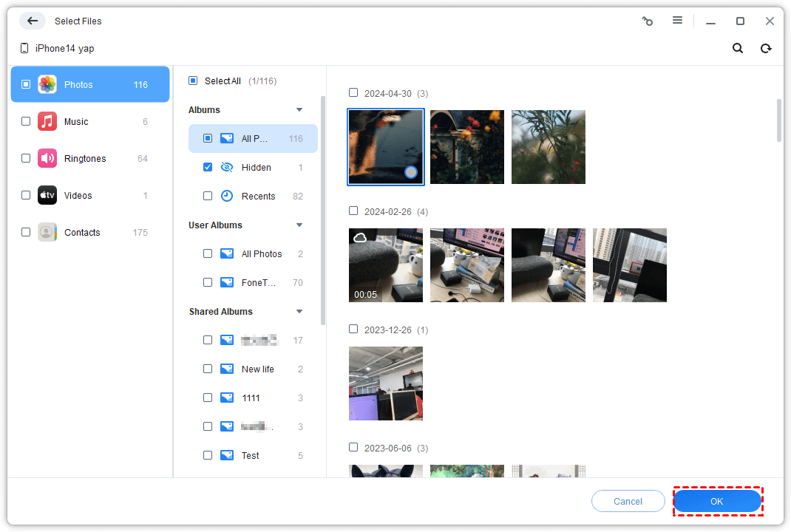Click the New life album picture icon
This screenshot has height=532, width=791.
click(x=227, y=369)
